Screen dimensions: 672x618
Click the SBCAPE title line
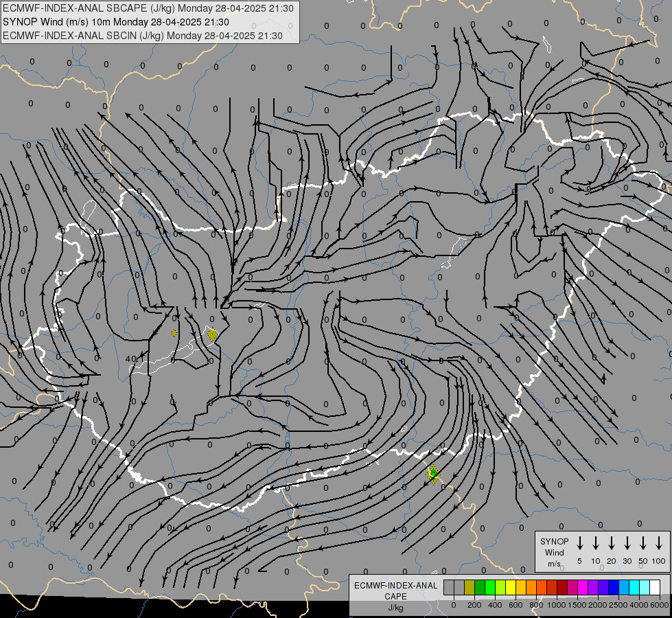click(148, 8)
